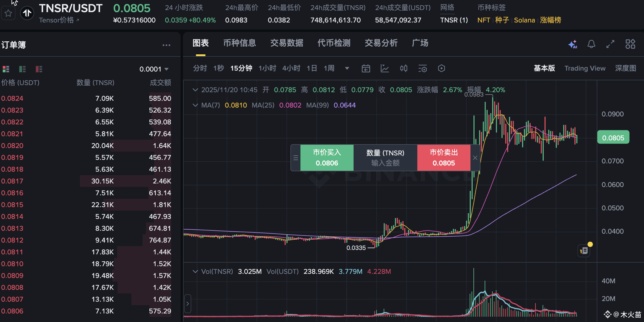
Task: Open the 种子 tag link
Action: point(502,20)
